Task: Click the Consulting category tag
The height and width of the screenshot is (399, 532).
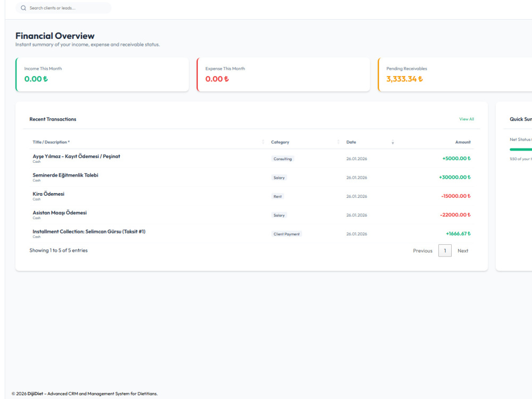Action: (x=282, y=159)
